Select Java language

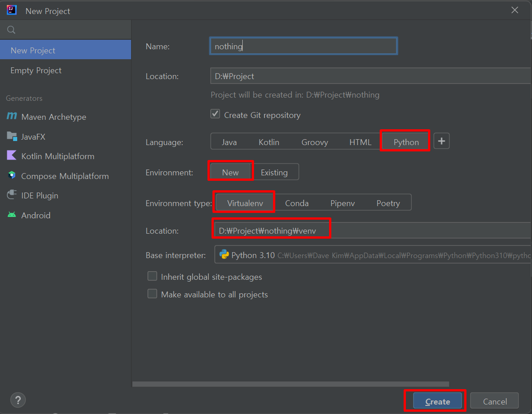[229, 142]
